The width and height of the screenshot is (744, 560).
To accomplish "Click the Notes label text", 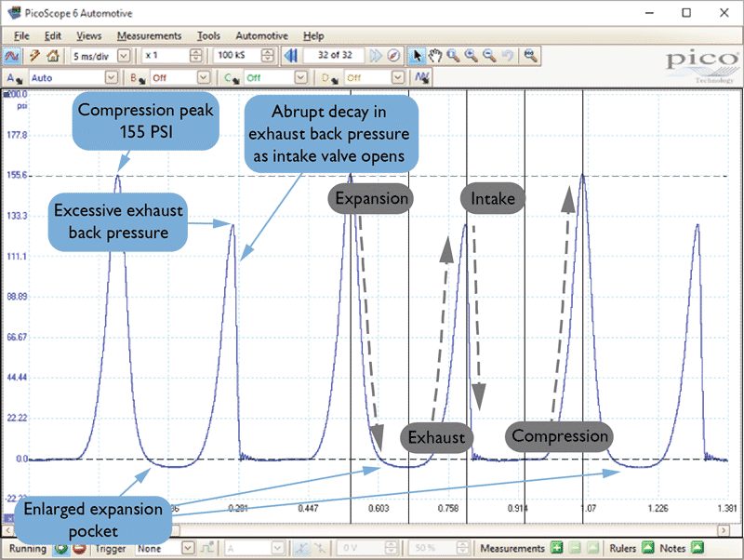I will coord(672,548).
